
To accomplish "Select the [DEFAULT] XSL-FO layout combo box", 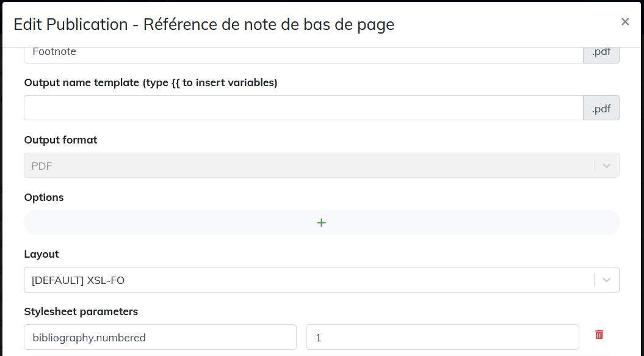I will tap(322, 280).
